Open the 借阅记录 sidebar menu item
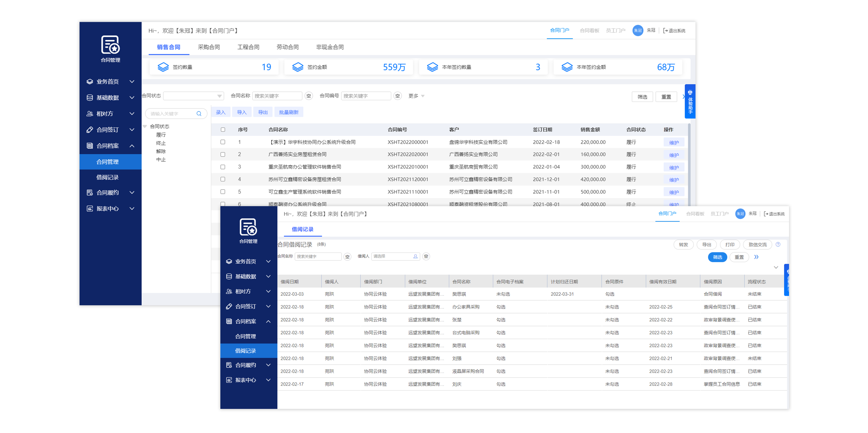This screenshot has height=433, width=868. pos(108,177)
